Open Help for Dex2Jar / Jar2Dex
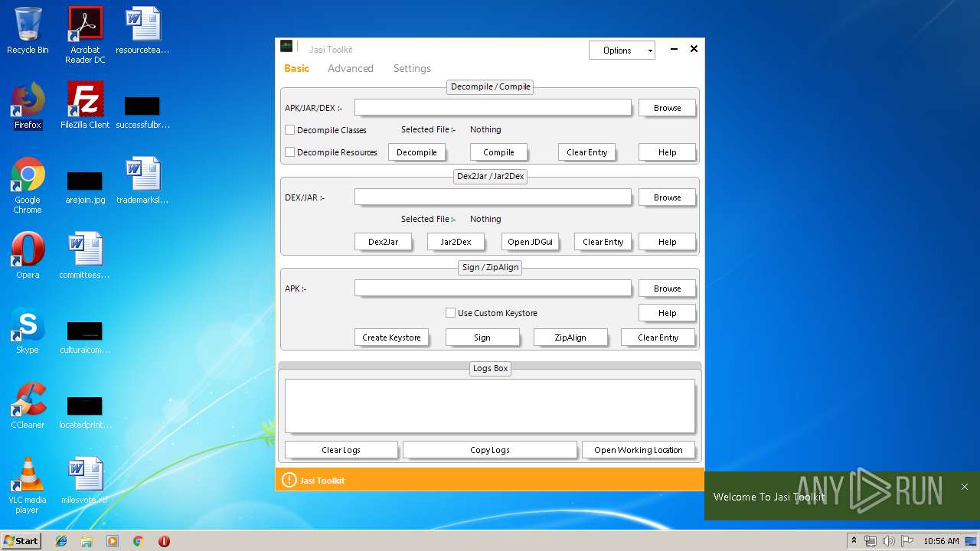980x551 pixels. [667, 242]
